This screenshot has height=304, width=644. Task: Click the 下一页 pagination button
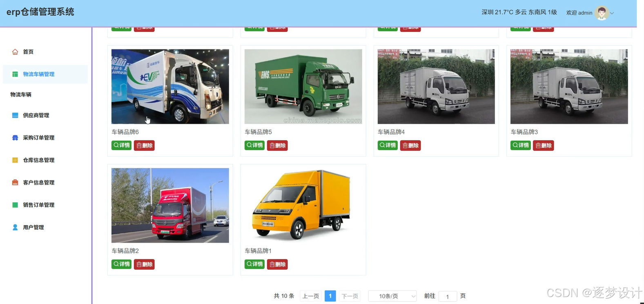350,296
